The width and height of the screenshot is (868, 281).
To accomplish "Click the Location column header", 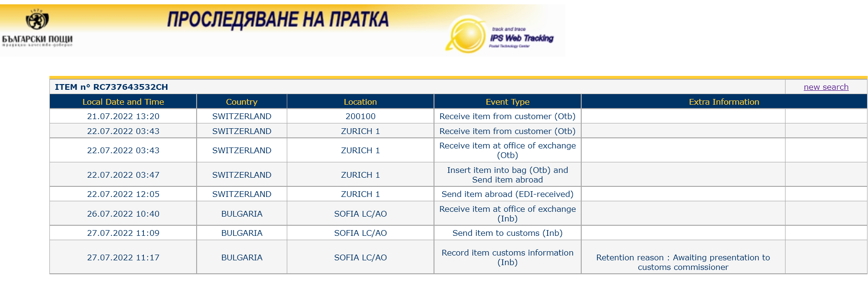I will coord(360,102).
